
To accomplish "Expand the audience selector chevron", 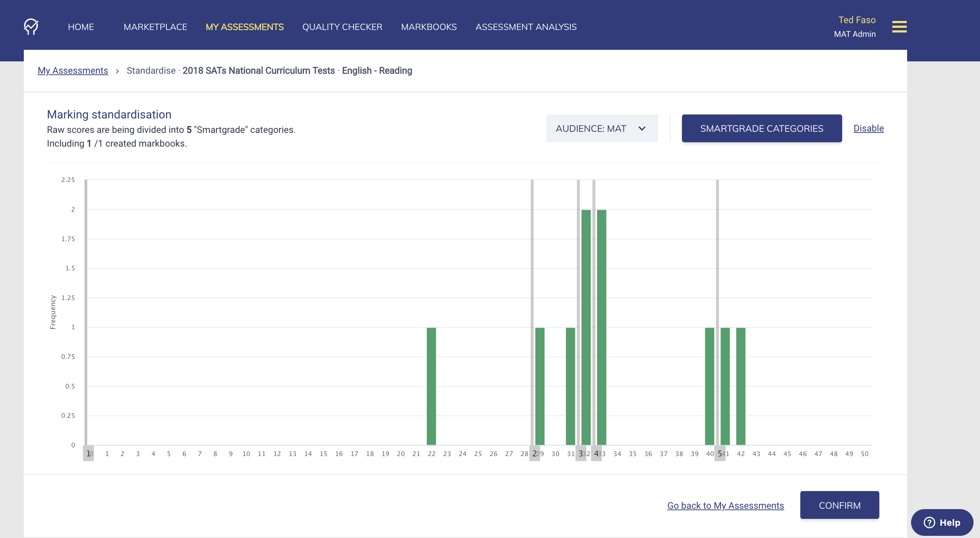I will 642,129.
